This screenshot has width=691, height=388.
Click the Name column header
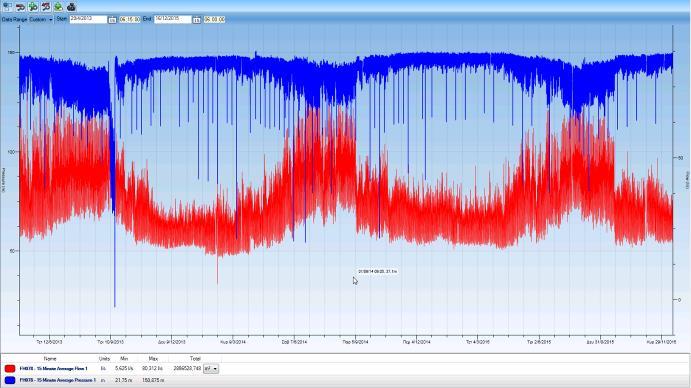point(50,359)
